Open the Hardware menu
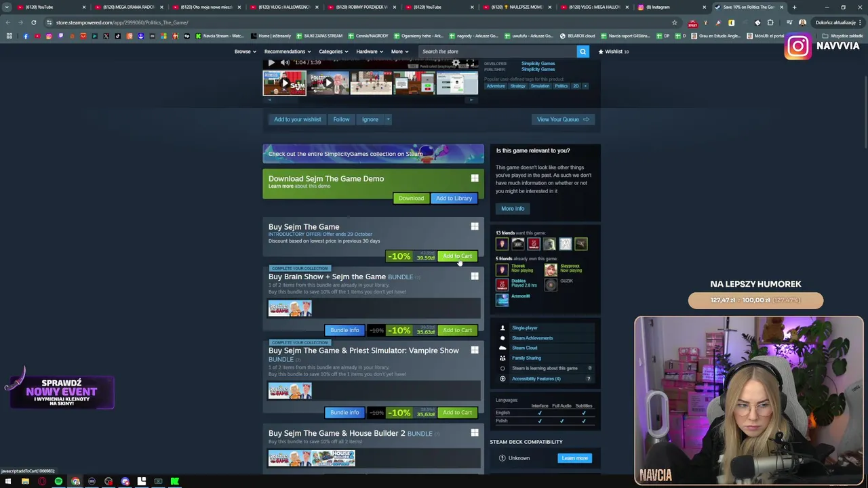868x488 pixels. pos(370,52)
